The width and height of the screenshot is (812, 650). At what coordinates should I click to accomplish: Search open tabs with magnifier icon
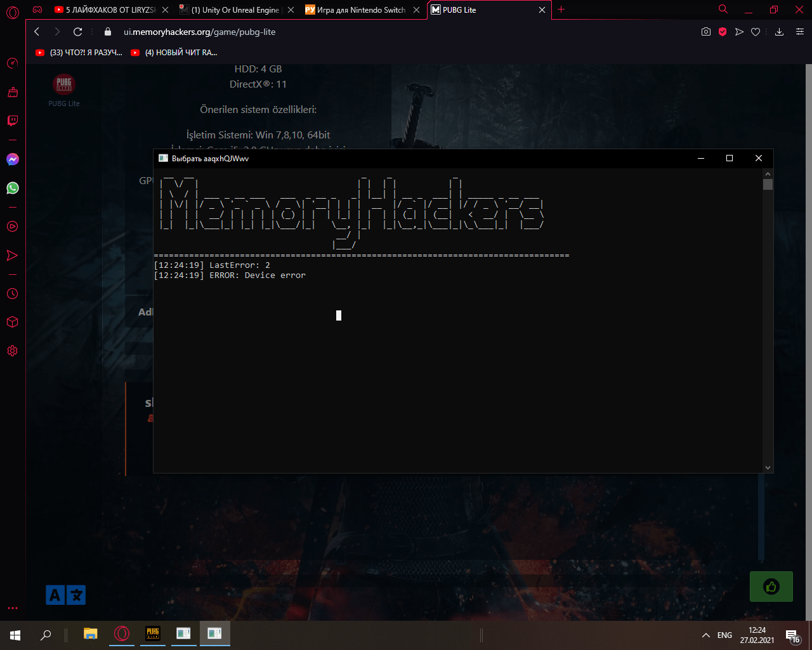click(723, 10)
